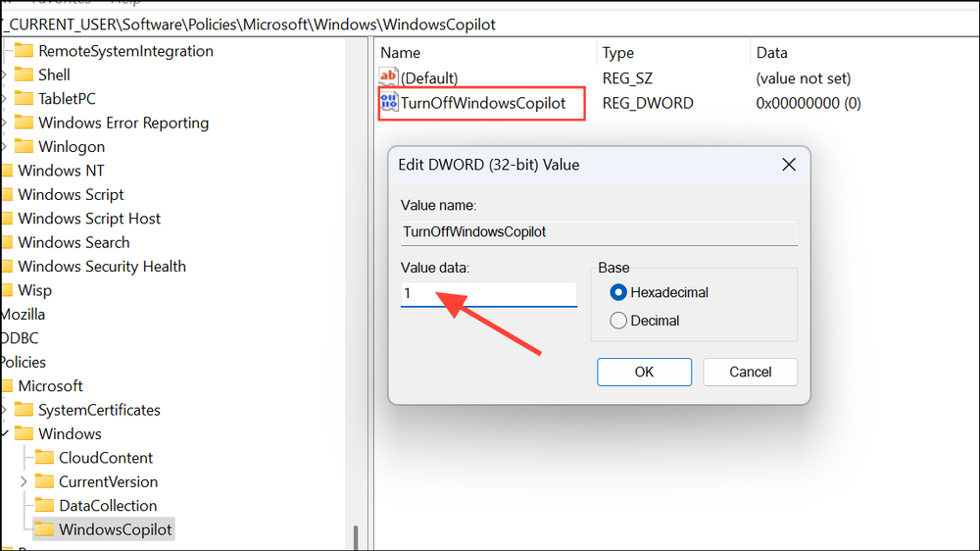Click the 0x00000000 (0) data cell
The width and height of the screenshot is (980, 551).
pos(808,103)
